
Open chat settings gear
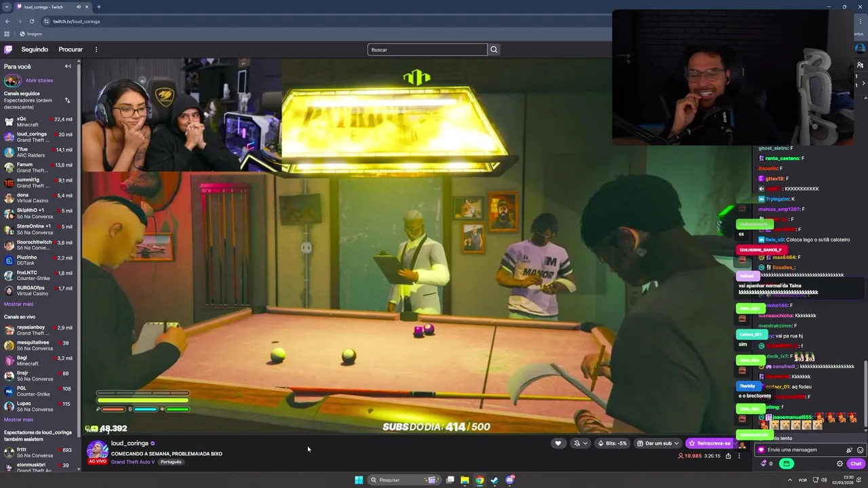840,464
